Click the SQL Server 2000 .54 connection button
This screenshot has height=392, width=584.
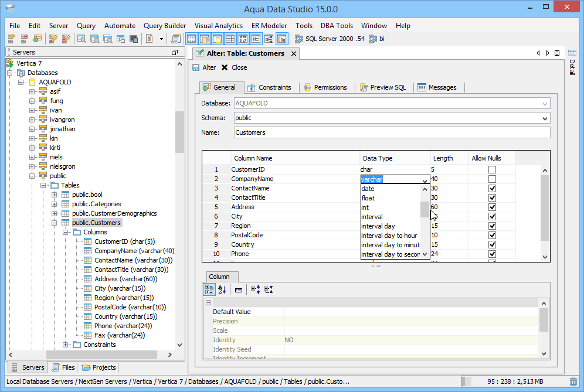click(x=330, y=39)
